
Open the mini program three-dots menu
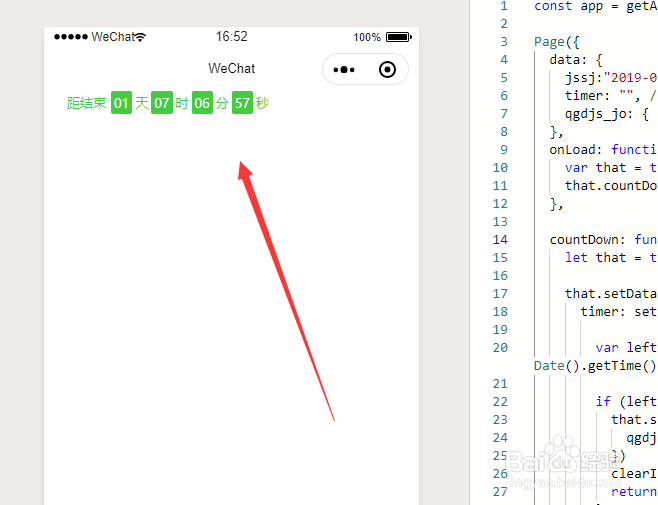[x=344, y=70]
